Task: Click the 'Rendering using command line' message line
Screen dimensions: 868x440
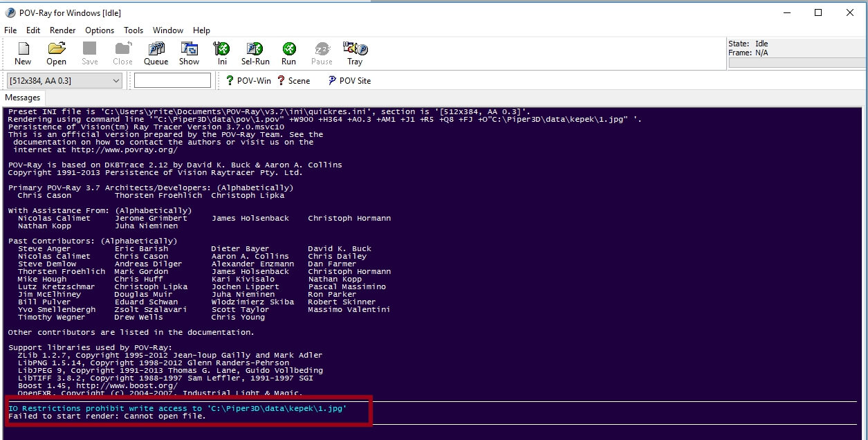Action: tap(325, 119)
